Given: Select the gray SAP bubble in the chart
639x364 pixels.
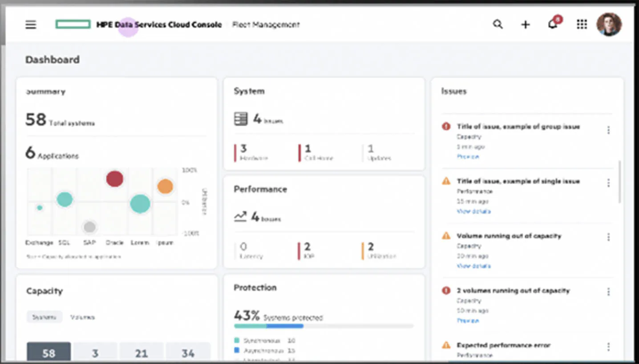Looking at the screenshot, I should [x=90, y=227].
